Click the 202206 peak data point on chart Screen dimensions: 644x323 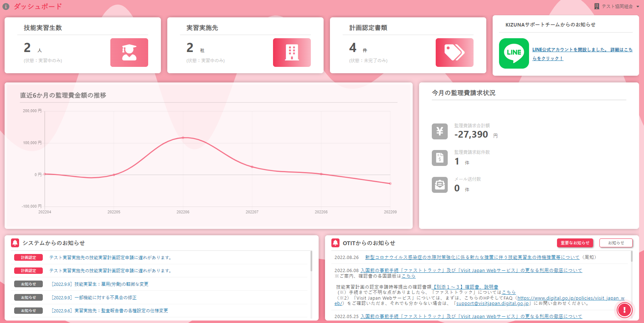click(183, 138)
